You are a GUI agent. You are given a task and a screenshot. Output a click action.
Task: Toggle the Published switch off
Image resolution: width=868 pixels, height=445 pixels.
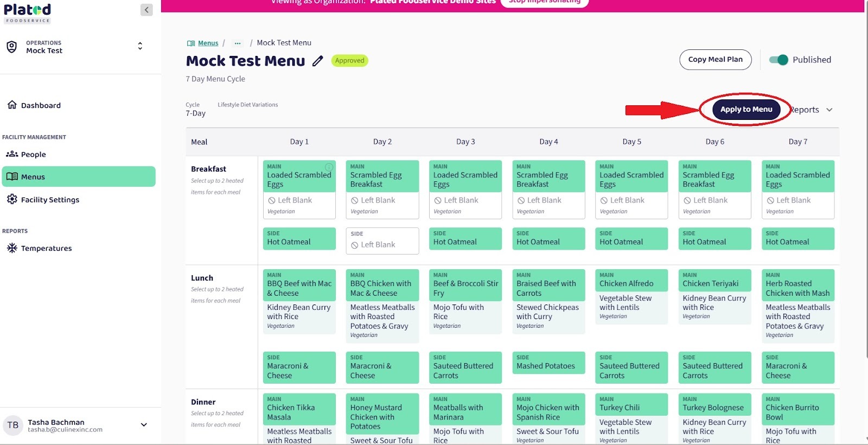[778, 60]
